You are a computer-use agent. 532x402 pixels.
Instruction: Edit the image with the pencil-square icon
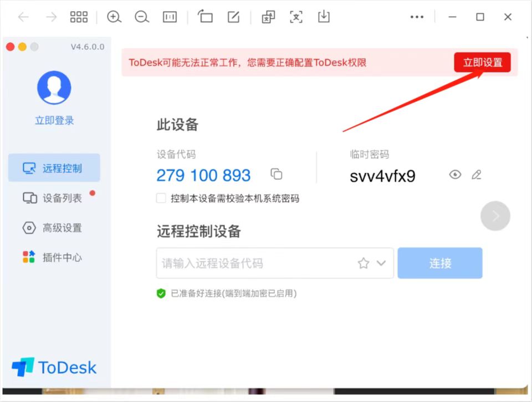point(233,17)
